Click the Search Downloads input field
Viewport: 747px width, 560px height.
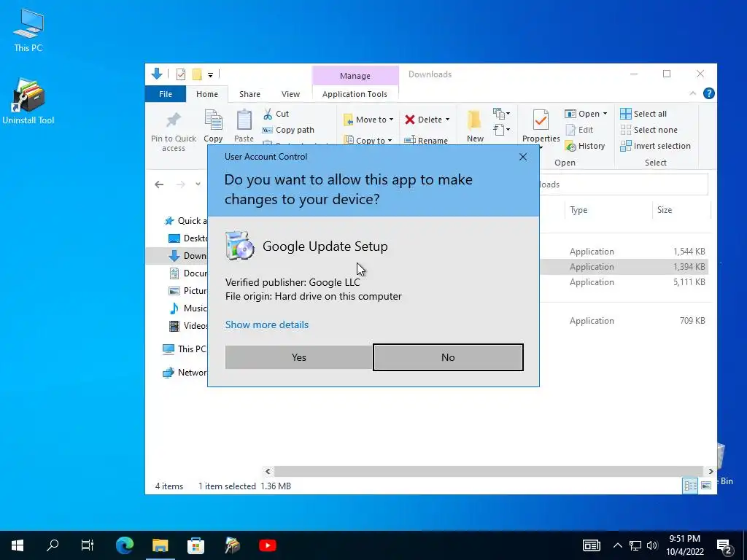tap(623, 184)
